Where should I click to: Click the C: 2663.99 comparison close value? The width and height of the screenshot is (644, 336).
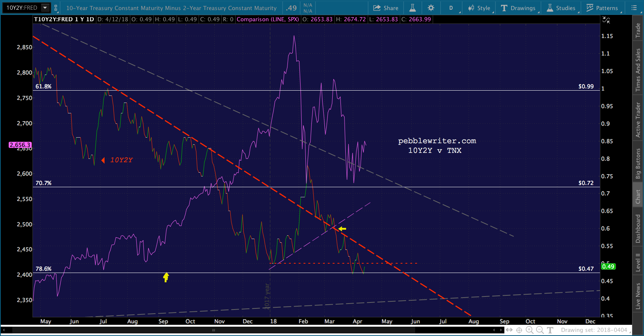pos(416,19)
